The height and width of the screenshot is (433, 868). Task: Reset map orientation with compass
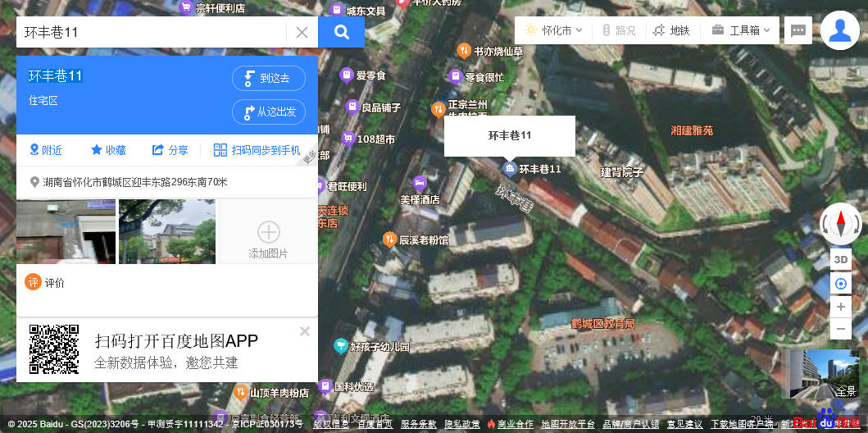coord(841,223)
